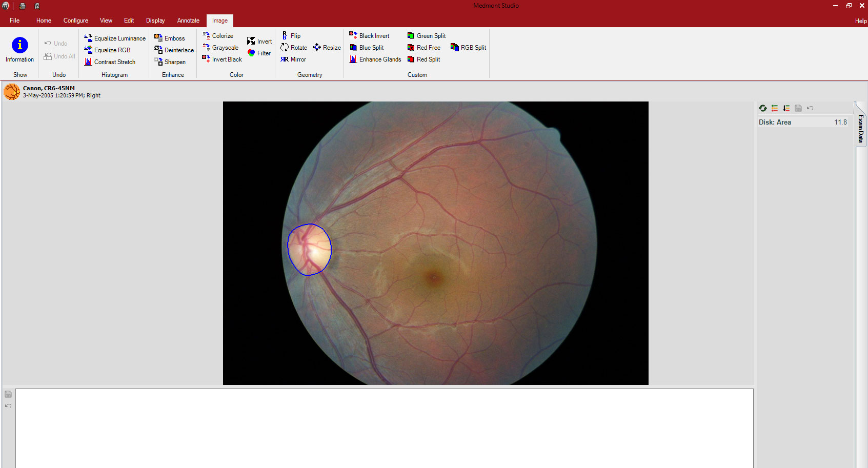Screen dimensions: 868x468
Task: Apply Contrast Stretch histogram adjustment
Action: pos(110,62)
